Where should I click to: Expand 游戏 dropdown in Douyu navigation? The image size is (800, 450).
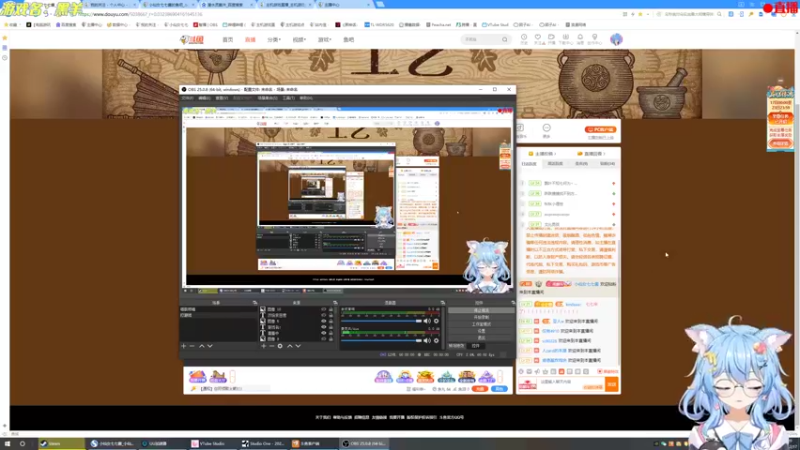[324, 39]
